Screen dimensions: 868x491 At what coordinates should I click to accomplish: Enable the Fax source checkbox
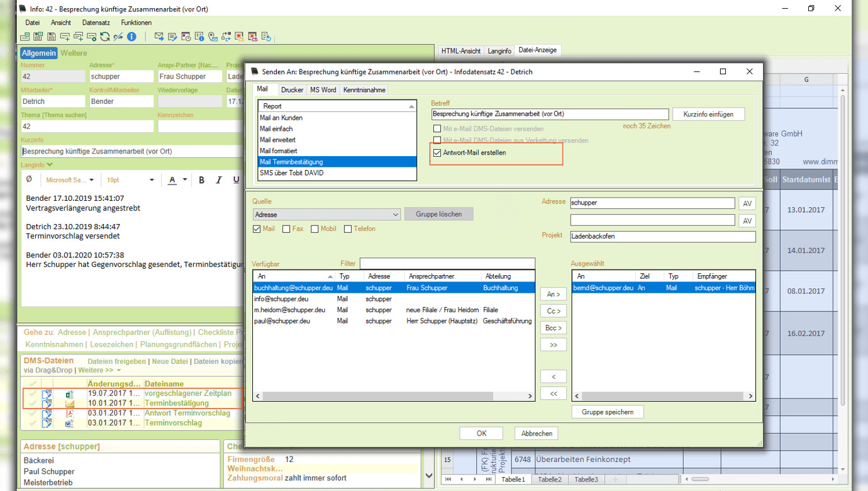click(287, 229)
